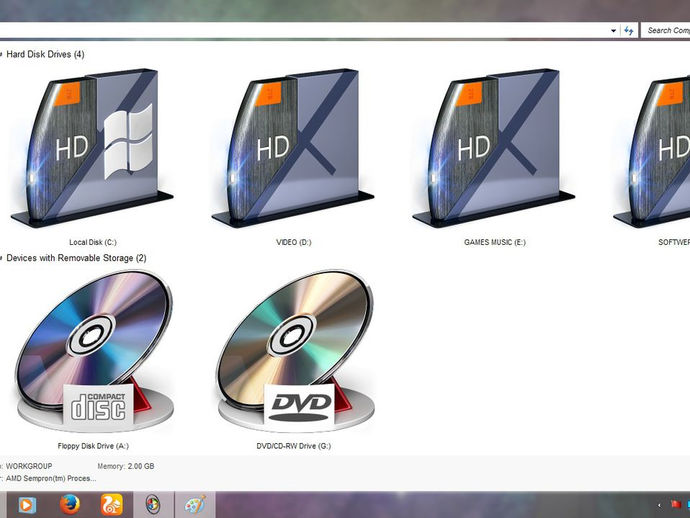Click the 'AMD Sempron(tm) Proces...' detail

[51, 478]
